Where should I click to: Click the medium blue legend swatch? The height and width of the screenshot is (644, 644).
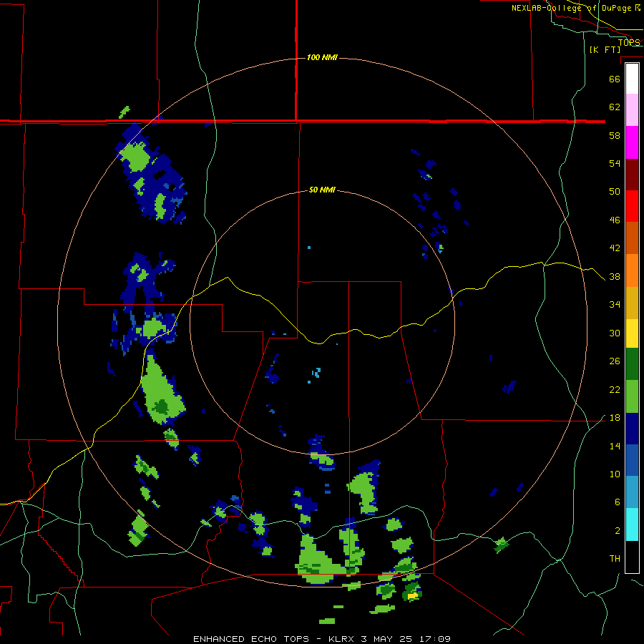coord(632,460)
